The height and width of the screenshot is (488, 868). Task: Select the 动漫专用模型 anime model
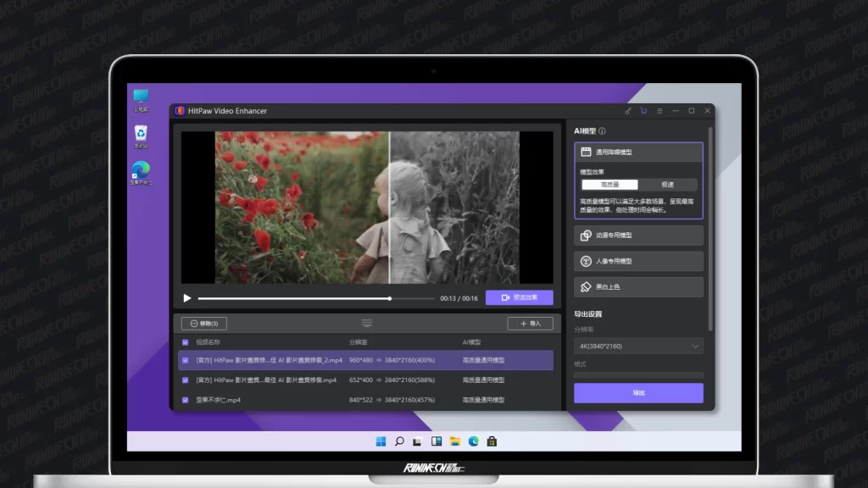point(638,236)
